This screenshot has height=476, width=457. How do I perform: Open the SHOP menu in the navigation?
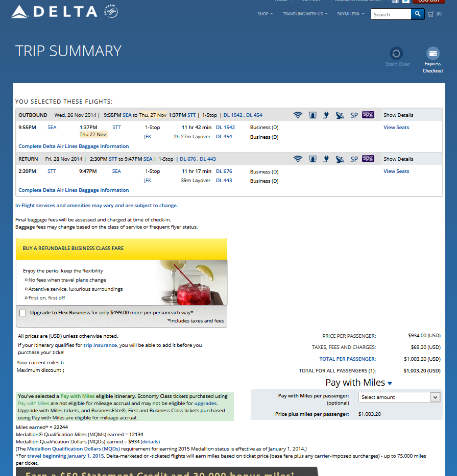(264, 14)
